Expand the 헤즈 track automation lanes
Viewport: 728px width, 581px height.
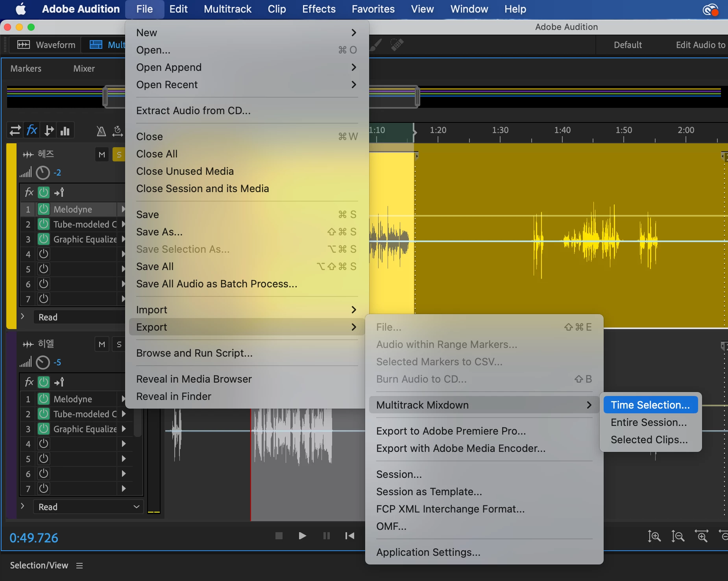pos(22,316)
